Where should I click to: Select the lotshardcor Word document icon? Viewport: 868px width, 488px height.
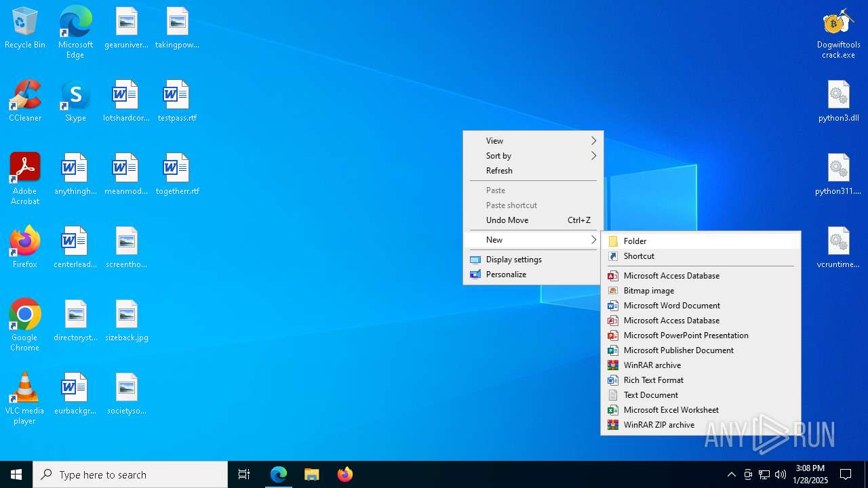127,102
